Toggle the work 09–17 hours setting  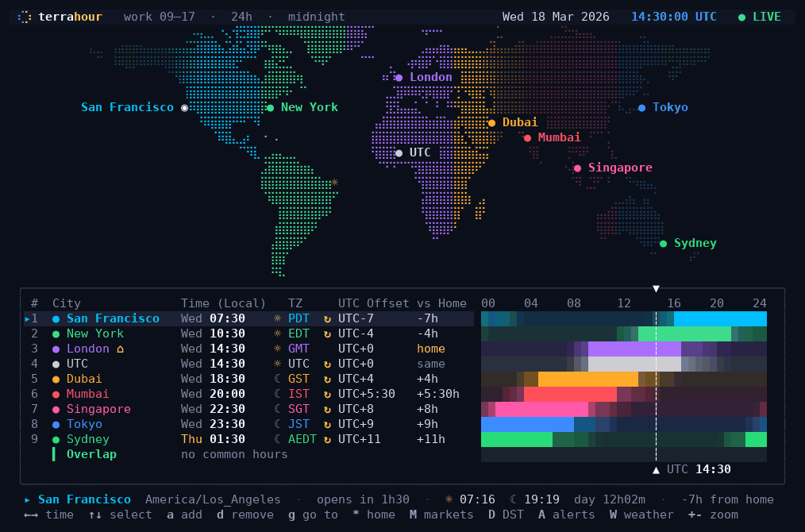coord(159,17)
